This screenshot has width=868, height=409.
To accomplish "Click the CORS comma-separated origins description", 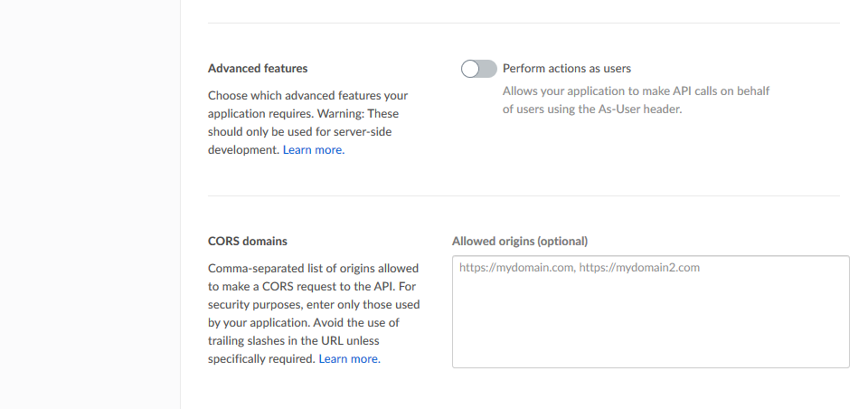I will (313, 269).
